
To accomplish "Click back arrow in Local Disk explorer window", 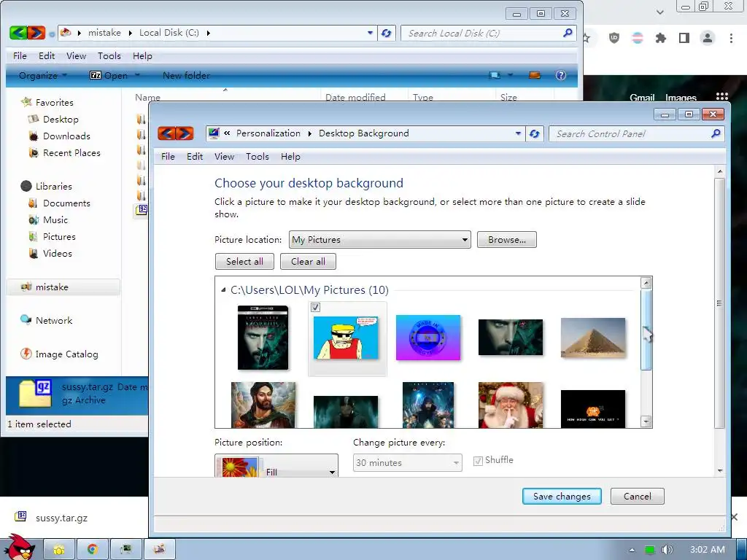I will tap(18, 33).
